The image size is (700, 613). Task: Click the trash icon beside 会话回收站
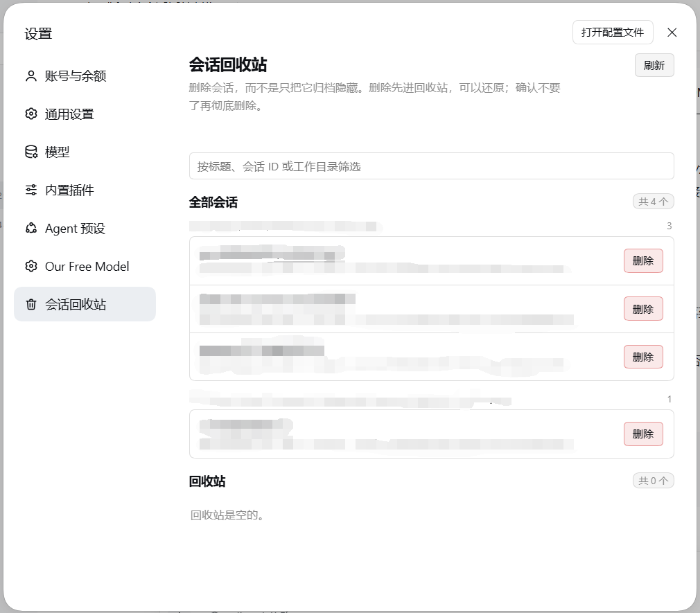(x=30, y=304)
